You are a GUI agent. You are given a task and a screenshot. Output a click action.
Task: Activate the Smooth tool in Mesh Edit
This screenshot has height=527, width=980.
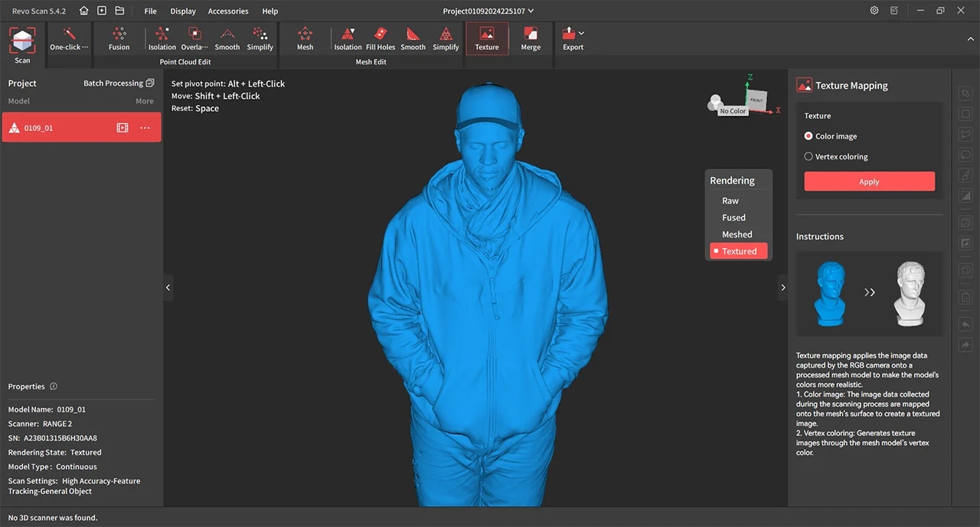(413, 37)
